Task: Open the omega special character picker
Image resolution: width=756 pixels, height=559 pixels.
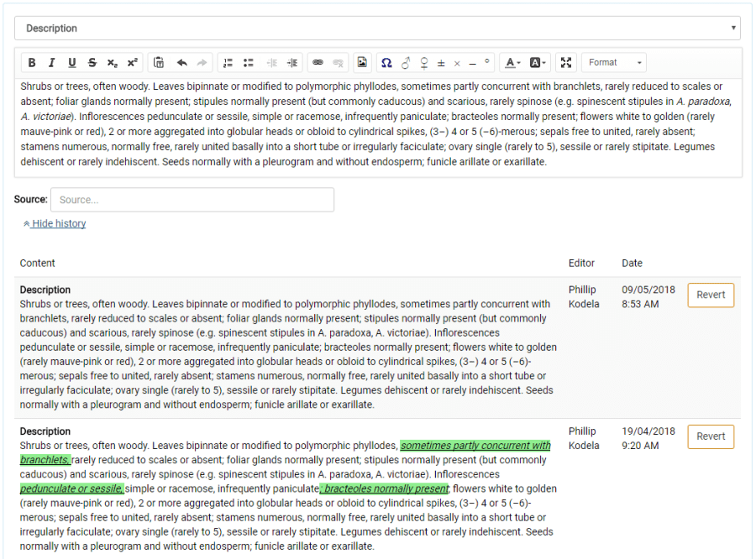Action: (386, 63)
